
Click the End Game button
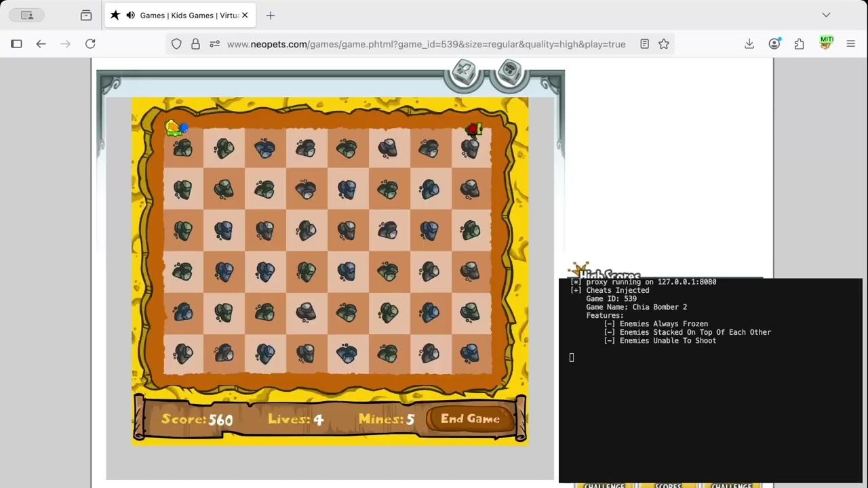pos(470,419)
